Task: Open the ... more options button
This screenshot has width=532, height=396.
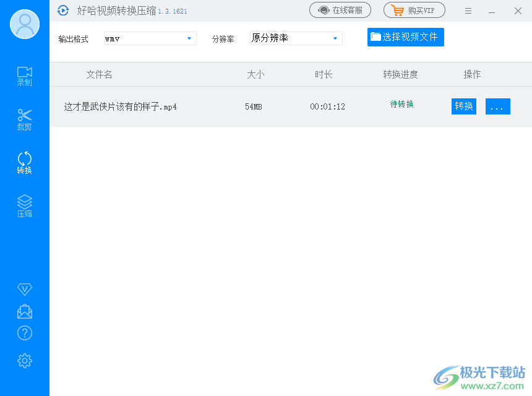Action: [498, 106]
